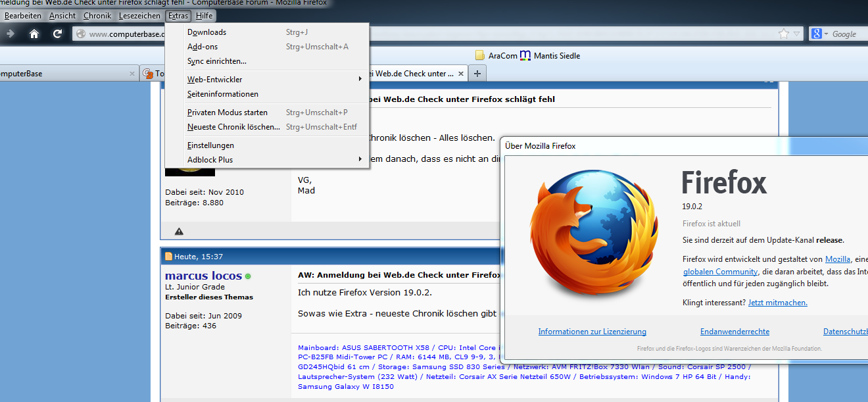Reload the current page
The image size is (868, 402).
(58, 34)
